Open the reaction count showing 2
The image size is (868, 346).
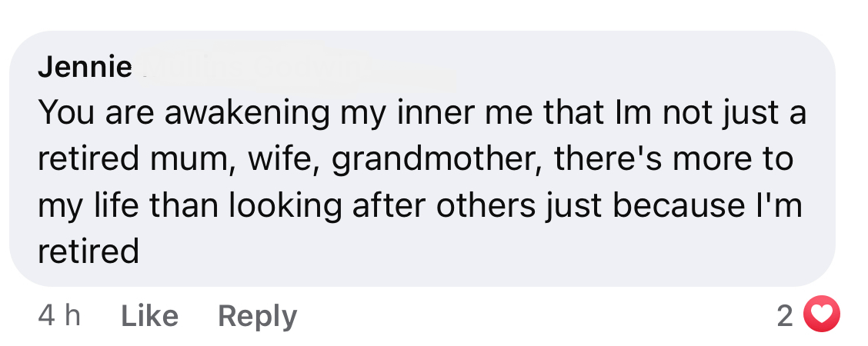tap(785, 316)
